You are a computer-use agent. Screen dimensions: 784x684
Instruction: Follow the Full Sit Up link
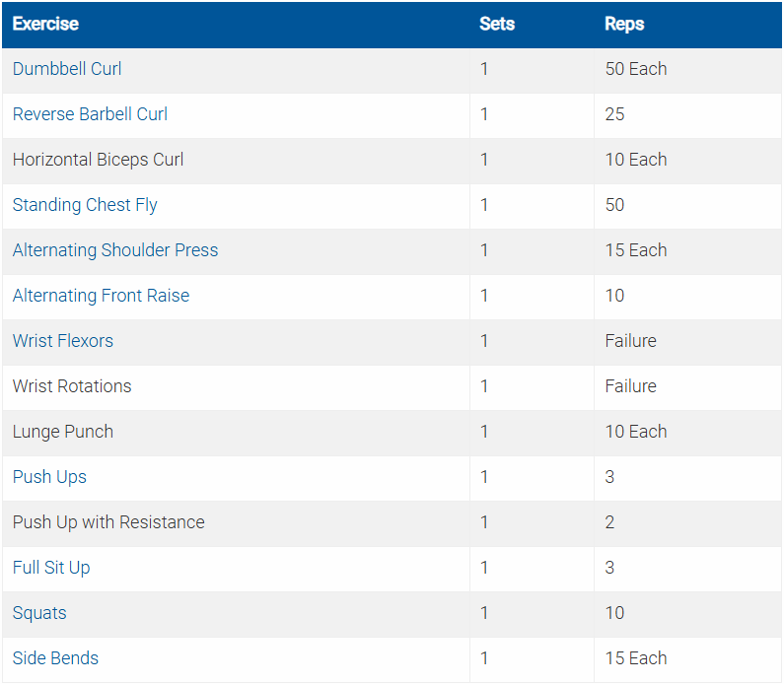tap(51, 568)
